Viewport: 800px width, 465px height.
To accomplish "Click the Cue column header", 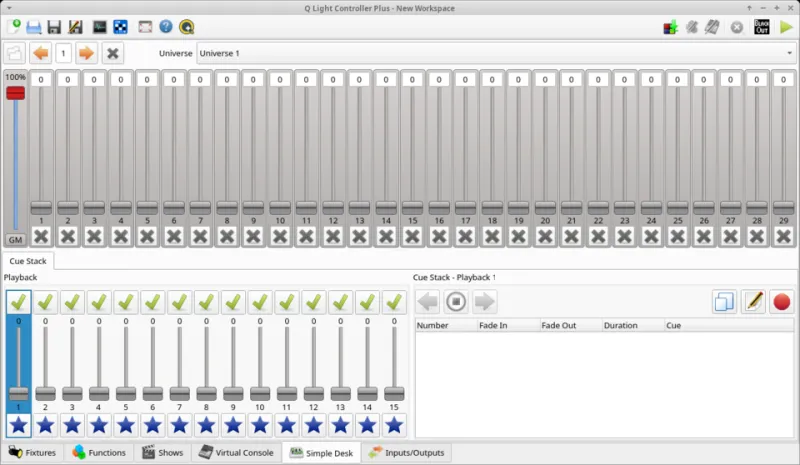I will pos(729,325).
